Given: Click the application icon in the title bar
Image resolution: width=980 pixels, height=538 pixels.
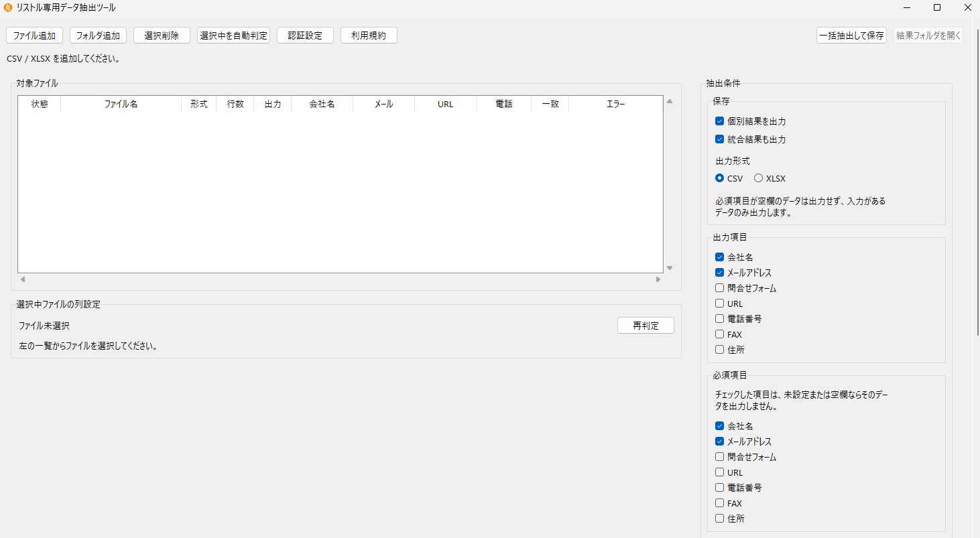Looking at the screenshot, I should [x=9, y=7].
